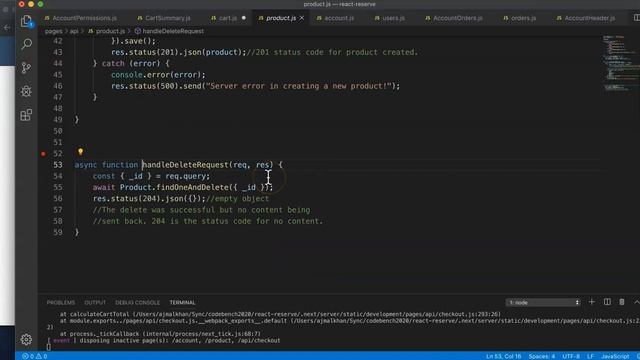Create a new terminal with plus icon

[x=592, y=302]
